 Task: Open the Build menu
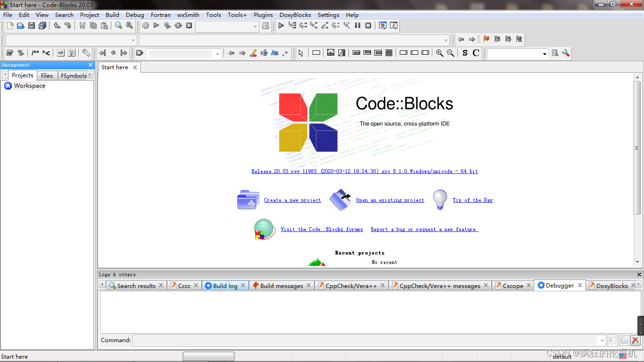coord(112,15)
